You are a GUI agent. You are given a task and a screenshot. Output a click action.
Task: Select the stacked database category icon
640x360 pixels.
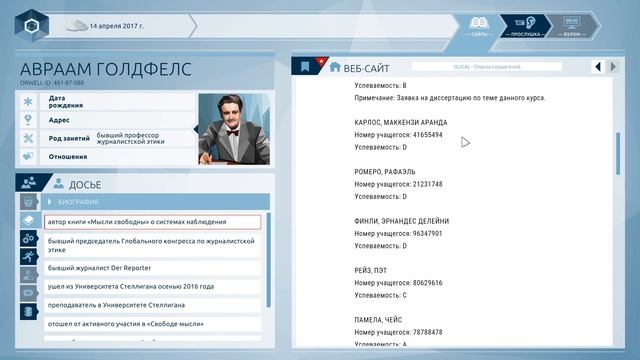pos(28,311)
